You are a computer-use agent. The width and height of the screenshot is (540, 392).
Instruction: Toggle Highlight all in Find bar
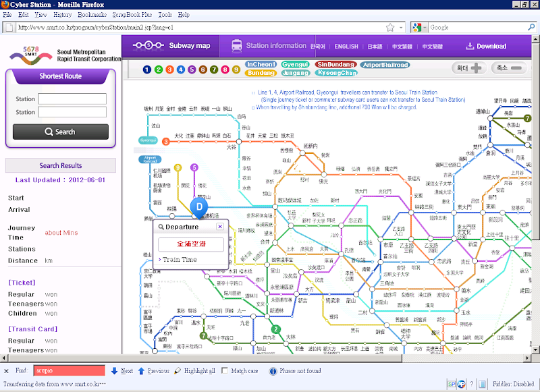point(194,370)
